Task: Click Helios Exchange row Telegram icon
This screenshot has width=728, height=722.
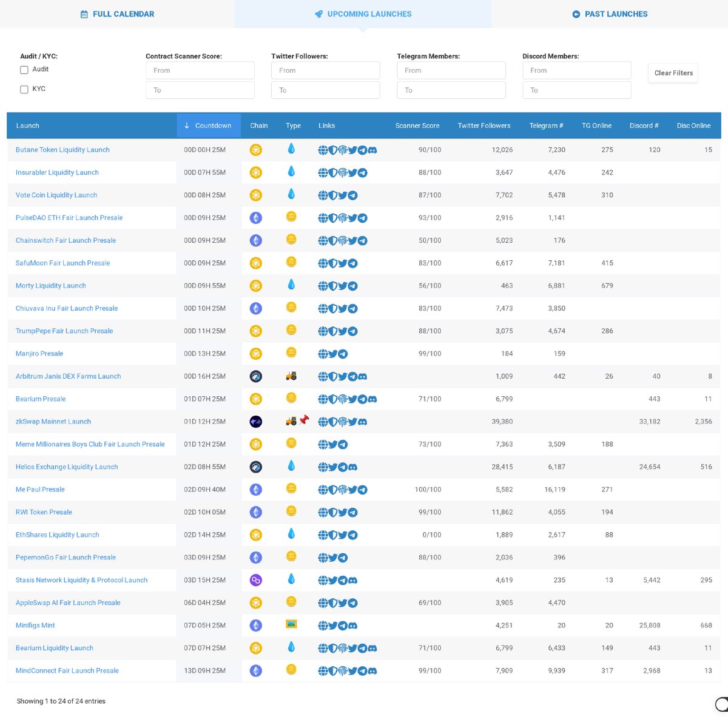Action: tap(342, 467)
